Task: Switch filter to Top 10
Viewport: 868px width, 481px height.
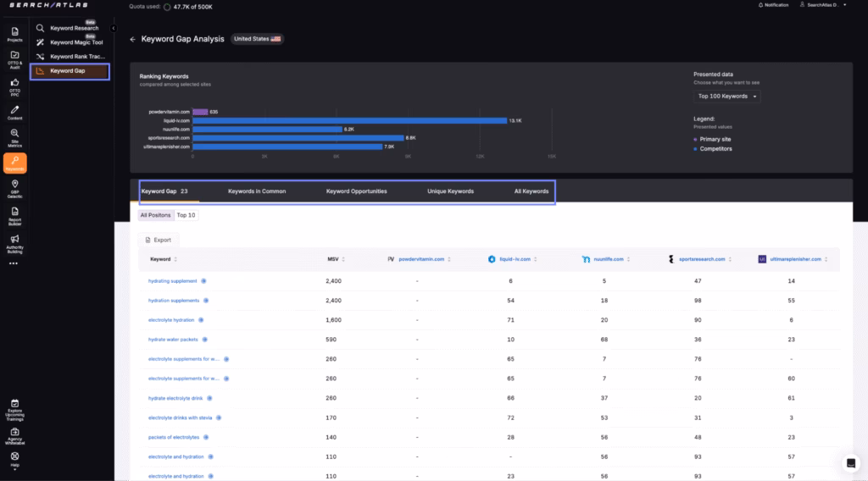Action: [x=186, y=215]
